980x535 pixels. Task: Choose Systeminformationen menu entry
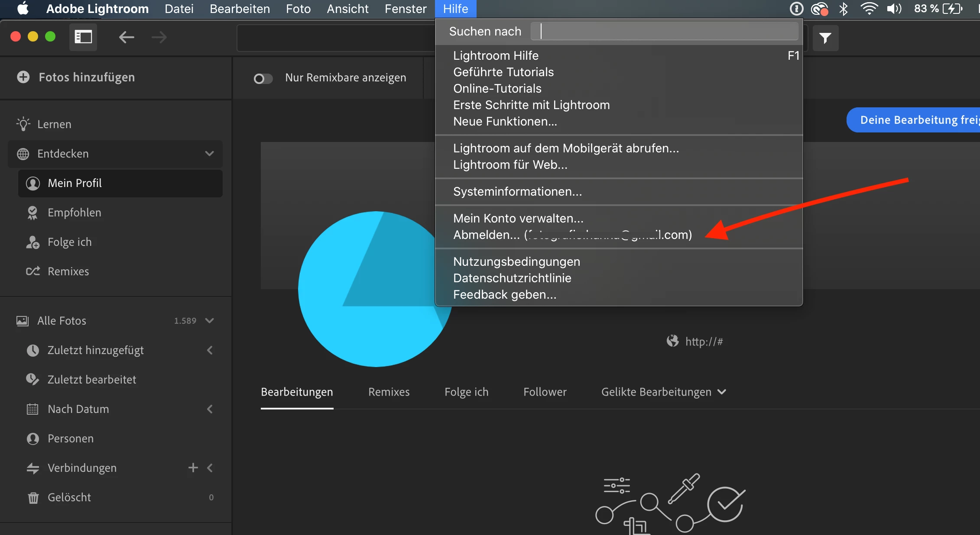pos(517,192)
